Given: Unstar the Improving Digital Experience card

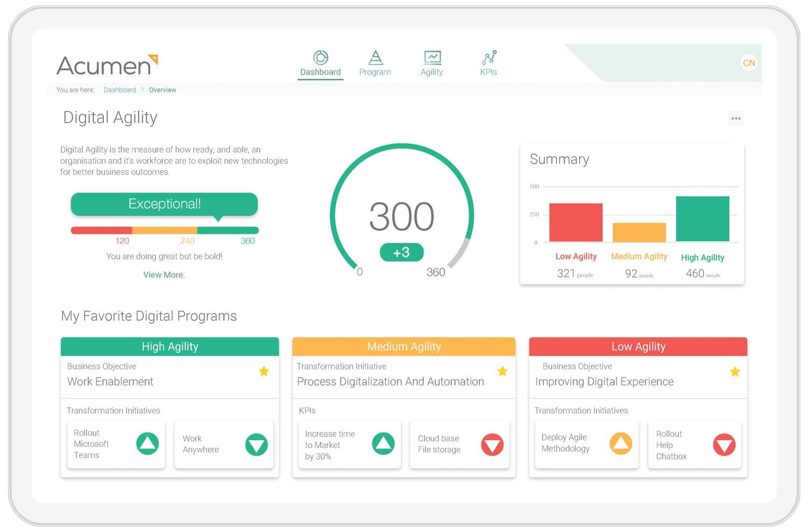Looking at the screenshot, I should (x=735, y=371).
